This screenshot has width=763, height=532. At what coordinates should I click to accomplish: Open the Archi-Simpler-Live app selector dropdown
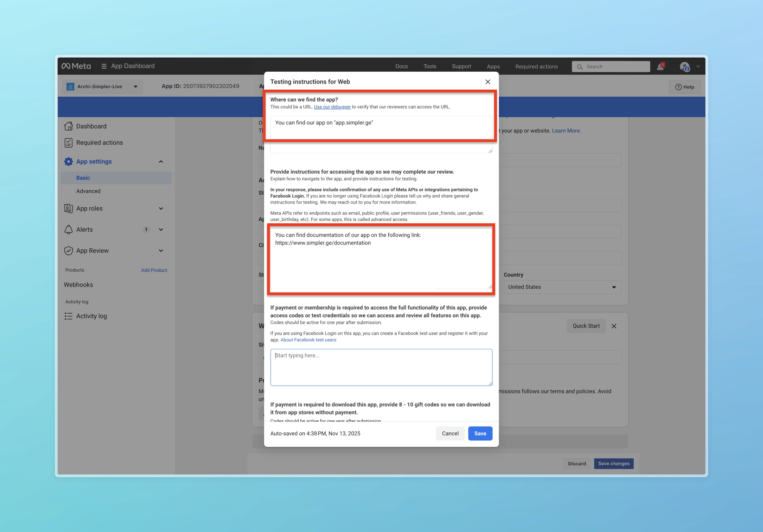[102, 87]
